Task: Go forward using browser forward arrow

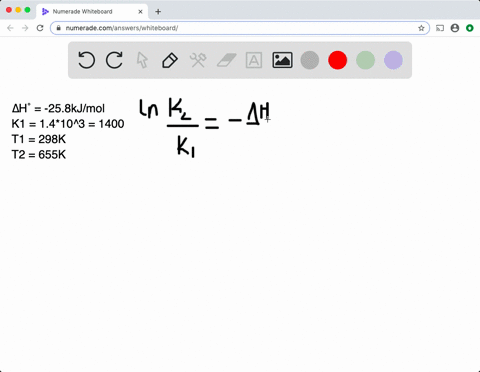Action: coord(25,28)
